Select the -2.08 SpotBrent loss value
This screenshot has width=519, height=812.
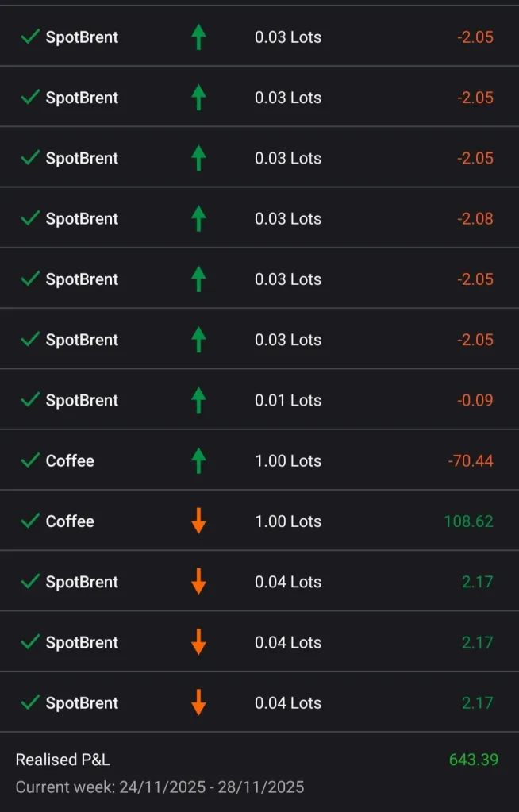(475, 218)
